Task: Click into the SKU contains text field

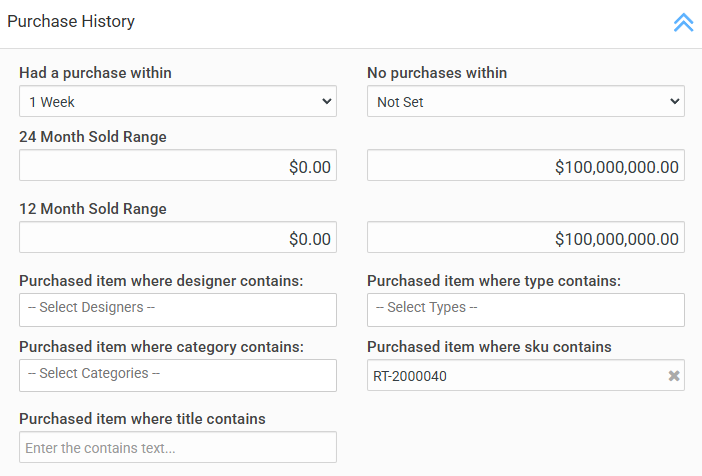Action: tap(510, 376)
